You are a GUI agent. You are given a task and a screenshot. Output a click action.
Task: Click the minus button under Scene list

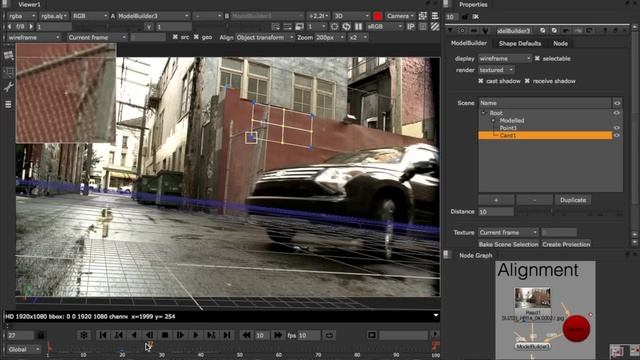[534, 200]
